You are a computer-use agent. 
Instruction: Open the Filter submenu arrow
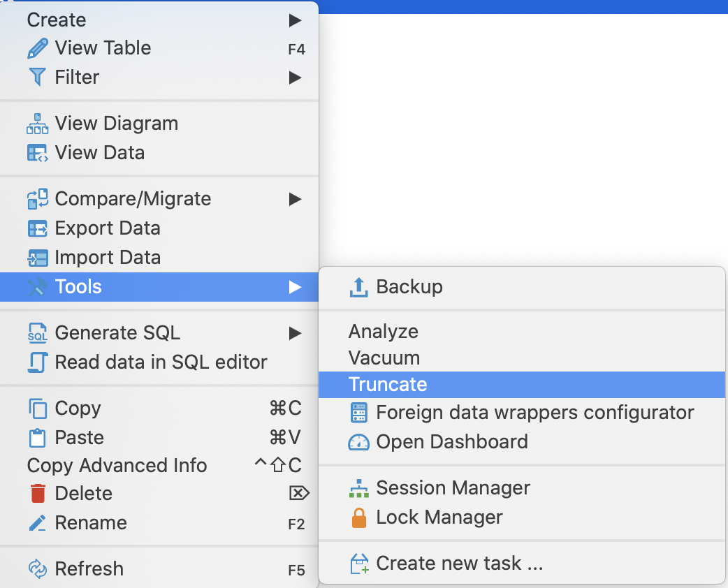pyautogui.click(x=296, y=77)
